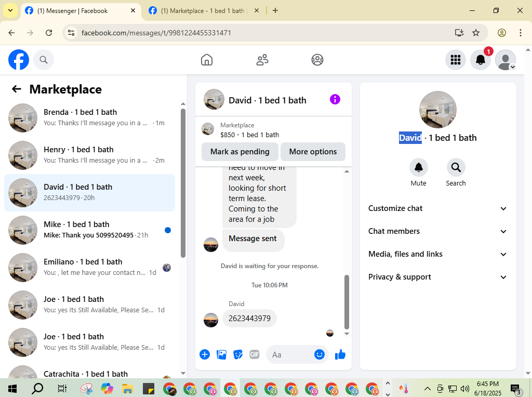Open the taskbar volume control
This screenshot has width=532, height=397.
click(465, 389)
